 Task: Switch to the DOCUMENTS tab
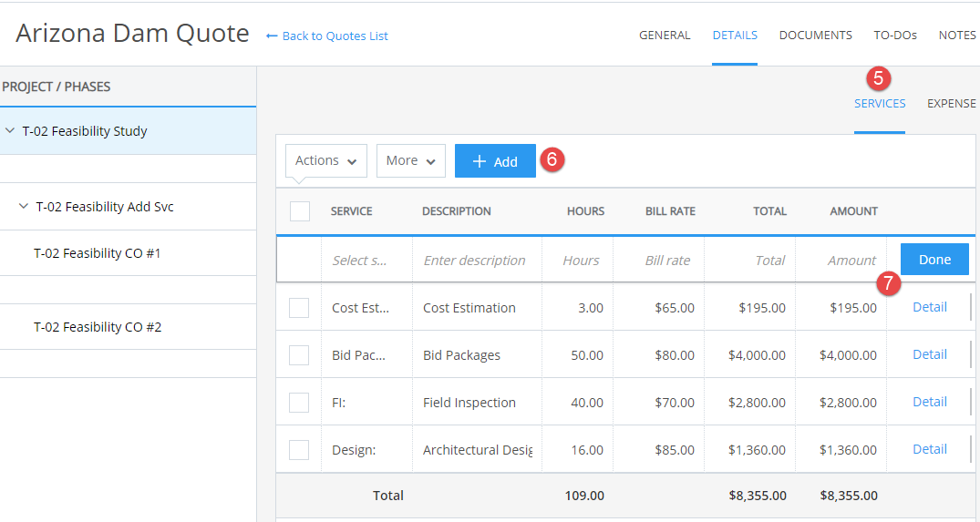(x=816, y=36)
